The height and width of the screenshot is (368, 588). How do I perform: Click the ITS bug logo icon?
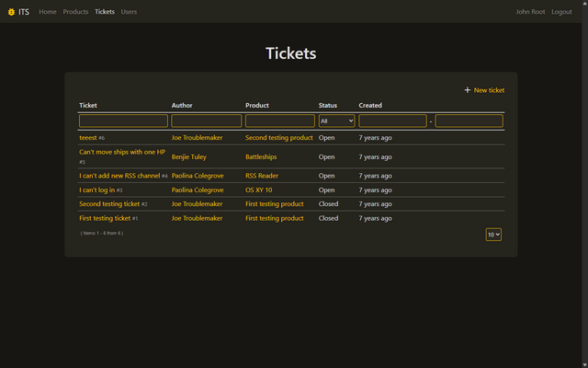pos(11,12)
